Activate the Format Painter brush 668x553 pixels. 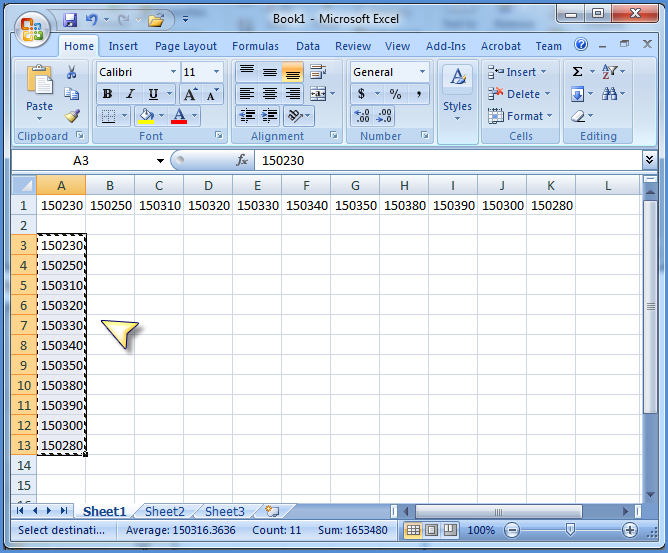[72, 116]
